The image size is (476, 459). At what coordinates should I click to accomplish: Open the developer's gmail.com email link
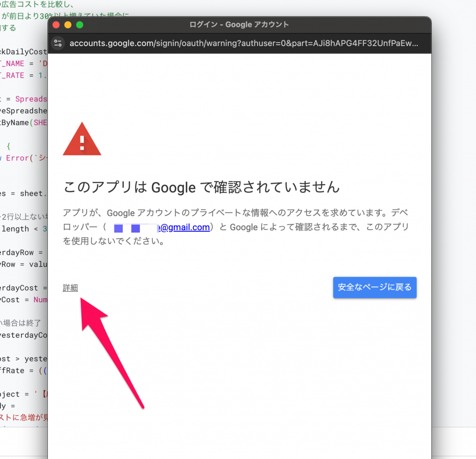pos(185,227)
